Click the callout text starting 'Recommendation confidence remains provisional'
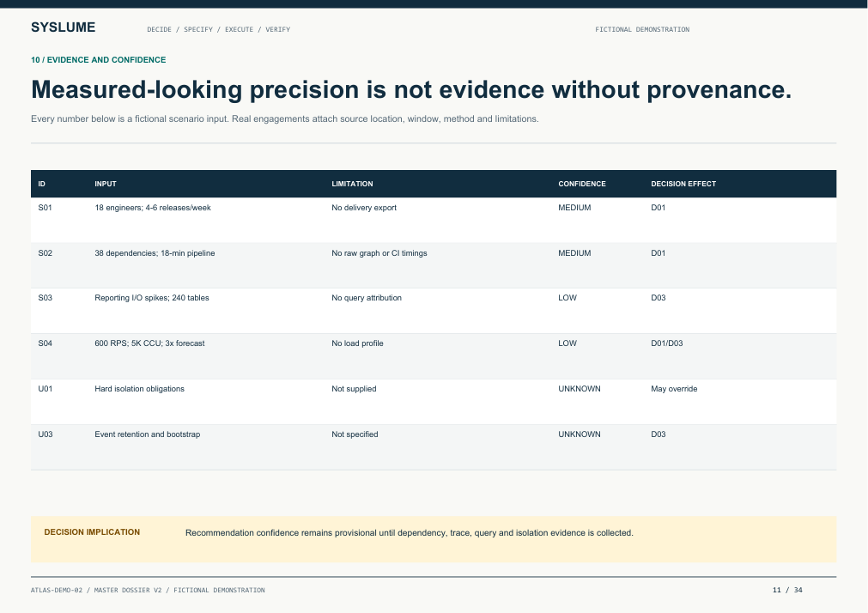The height and width of the screenshot is (613, 868). pyautogui.click(x=409, y=532)
